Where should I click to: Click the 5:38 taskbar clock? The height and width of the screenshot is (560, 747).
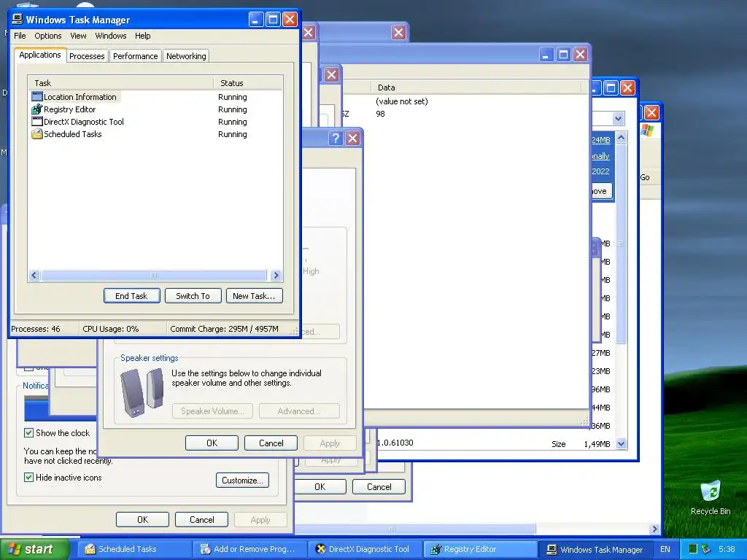pos(727,549)
